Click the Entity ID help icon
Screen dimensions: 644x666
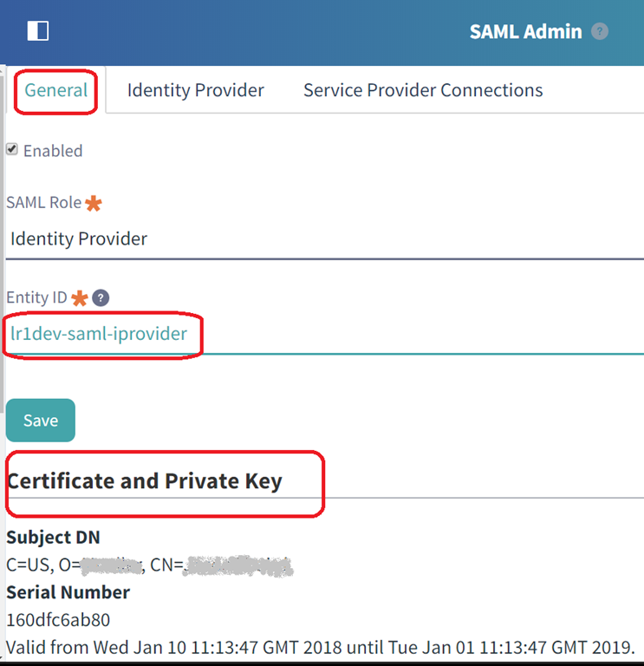(x=101, y=297)
